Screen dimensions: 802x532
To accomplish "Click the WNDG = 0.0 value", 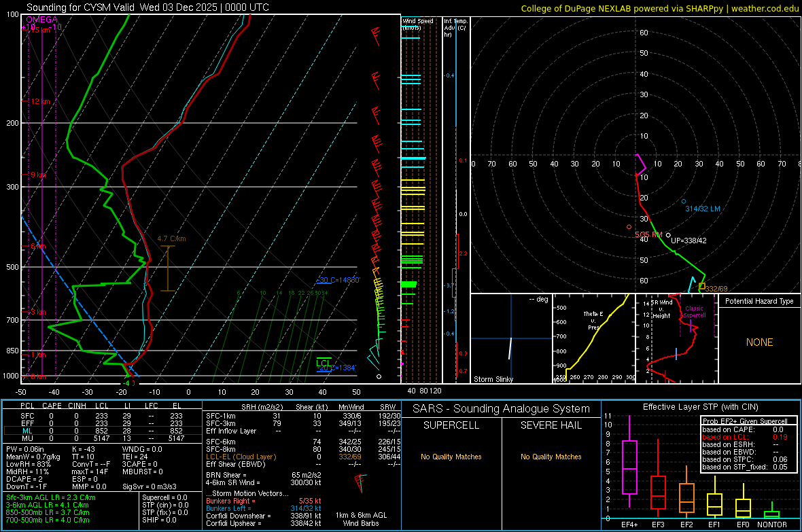I will (142, 449).
